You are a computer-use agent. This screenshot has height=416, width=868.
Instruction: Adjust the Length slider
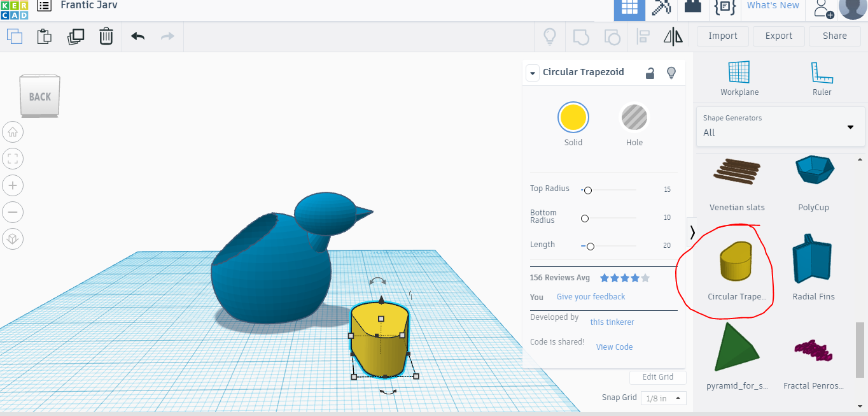click(x=591, y=246)
